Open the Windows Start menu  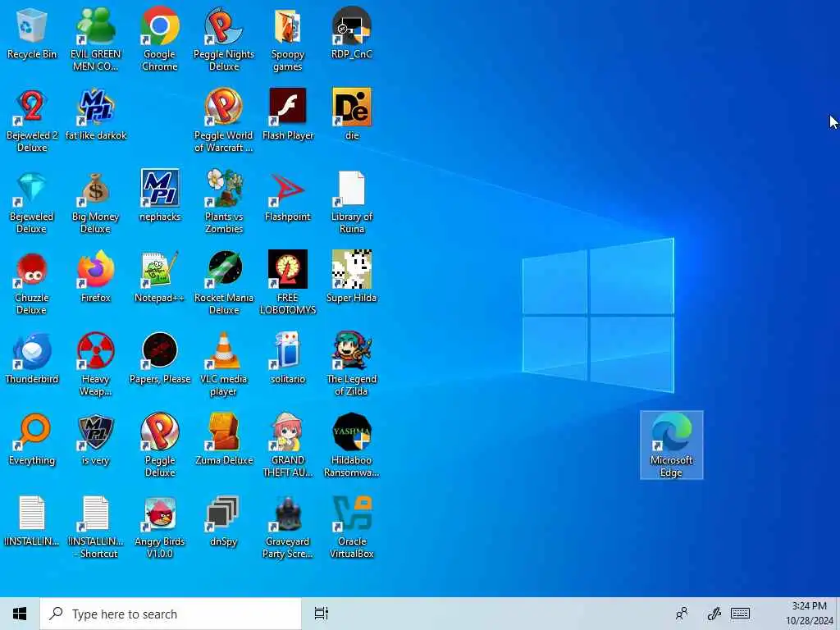pyautogui.click(x=20, y=614)
